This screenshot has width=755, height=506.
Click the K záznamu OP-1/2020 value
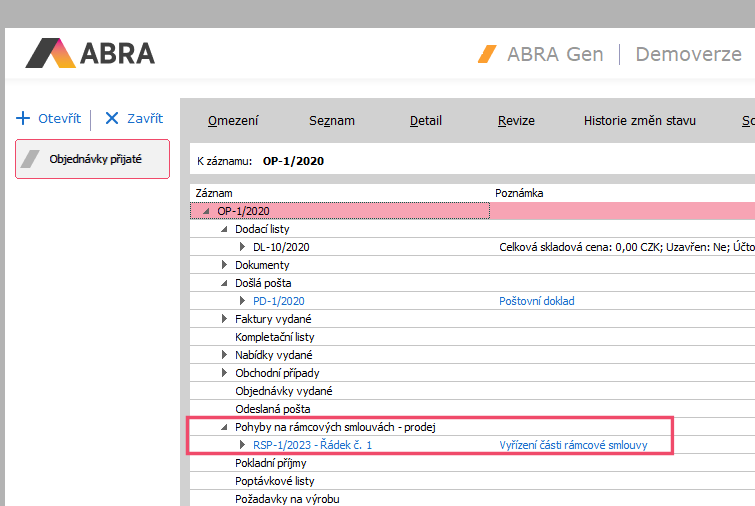293,161
